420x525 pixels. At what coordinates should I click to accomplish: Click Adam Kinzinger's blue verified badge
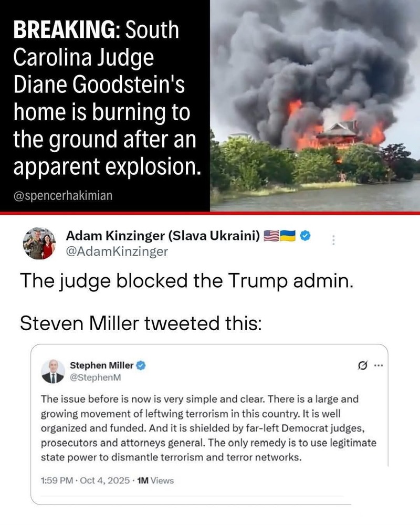[305, 236]
